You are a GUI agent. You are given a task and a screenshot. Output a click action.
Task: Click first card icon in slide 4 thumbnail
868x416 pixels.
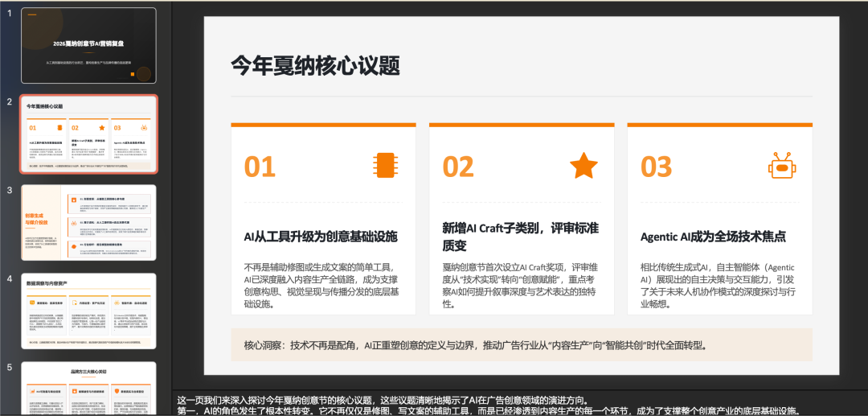click(32, 303)
